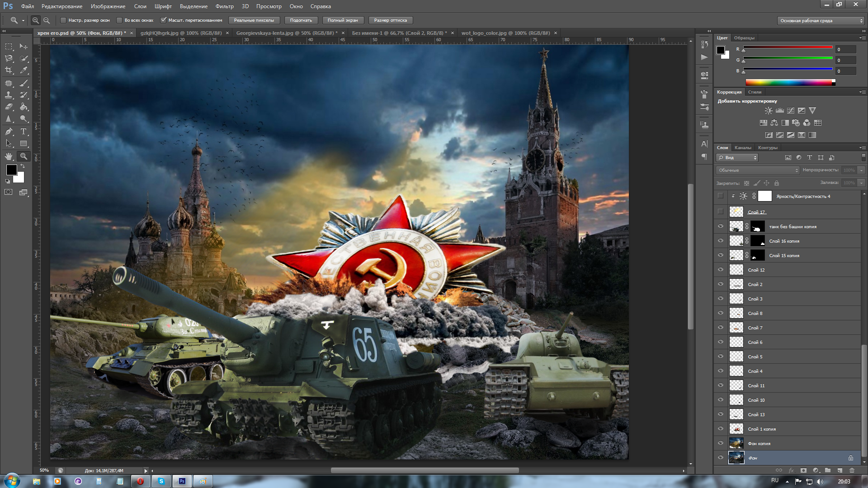Screen dimensions: 868x488
Task: Open the 'Основная рабочая среда' workspace dropdown
Action: tap(821, 21)
